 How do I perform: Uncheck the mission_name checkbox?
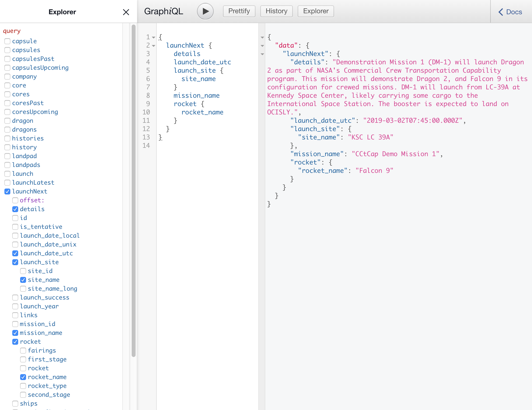click(x=15, y=333)
